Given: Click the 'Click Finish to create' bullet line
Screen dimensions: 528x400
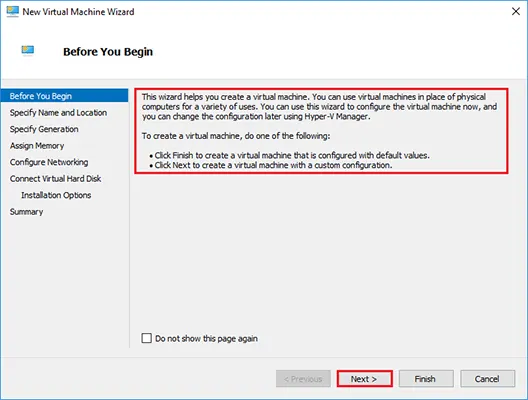Looking at the screenshot, I should 290,155.
